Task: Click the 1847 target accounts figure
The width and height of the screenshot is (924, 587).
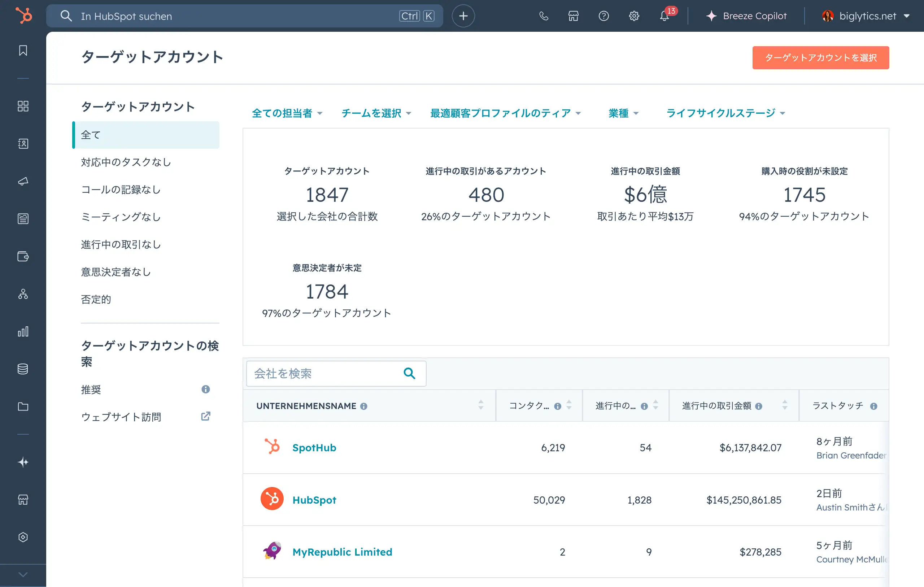Action: click(327, 195)
